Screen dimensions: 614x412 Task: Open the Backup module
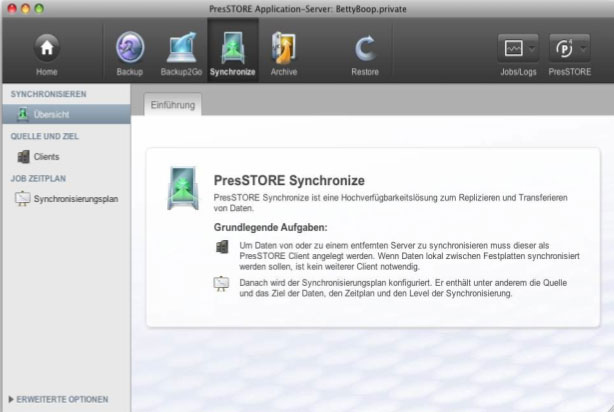click(130, 50)
